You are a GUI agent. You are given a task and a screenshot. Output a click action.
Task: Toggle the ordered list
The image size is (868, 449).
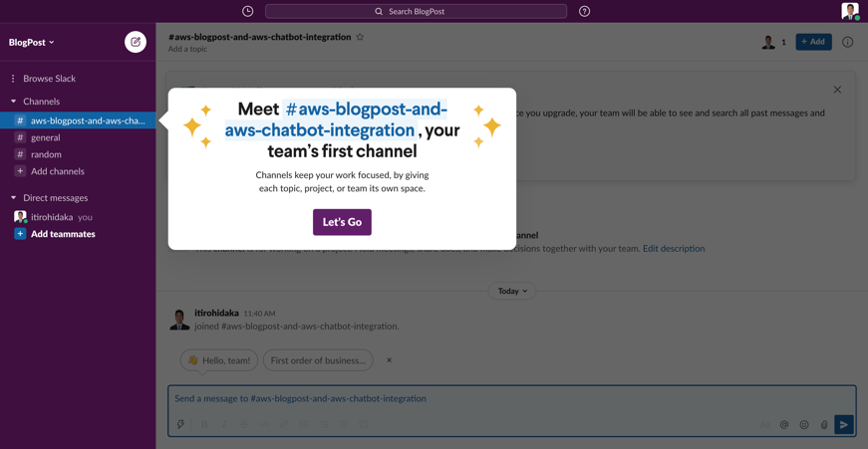[304, 425]
